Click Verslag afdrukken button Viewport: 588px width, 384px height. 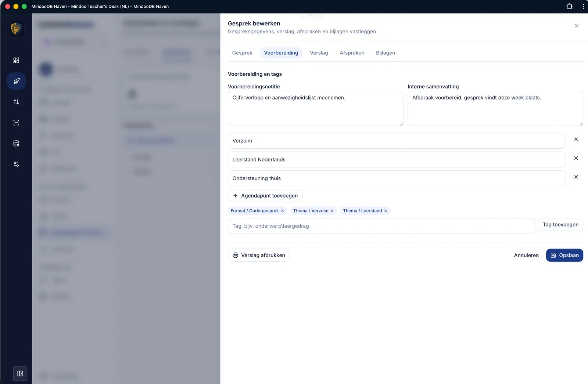(x=259, y=255)
